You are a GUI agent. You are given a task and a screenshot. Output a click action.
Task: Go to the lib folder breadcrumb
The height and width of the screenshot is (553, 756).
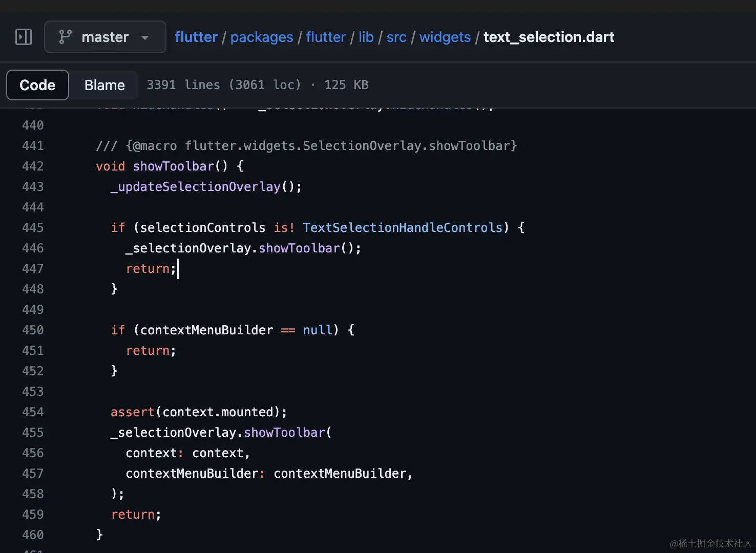366,37
